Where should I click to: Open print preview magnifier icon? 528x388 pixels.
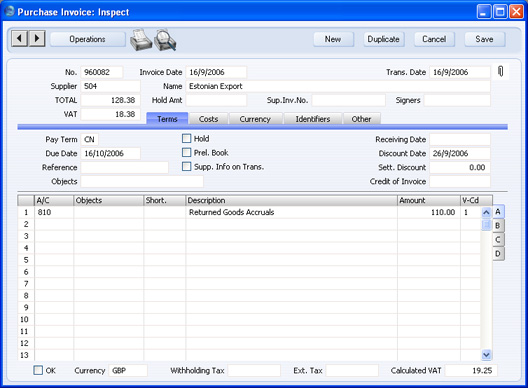[x=165, y=40]
